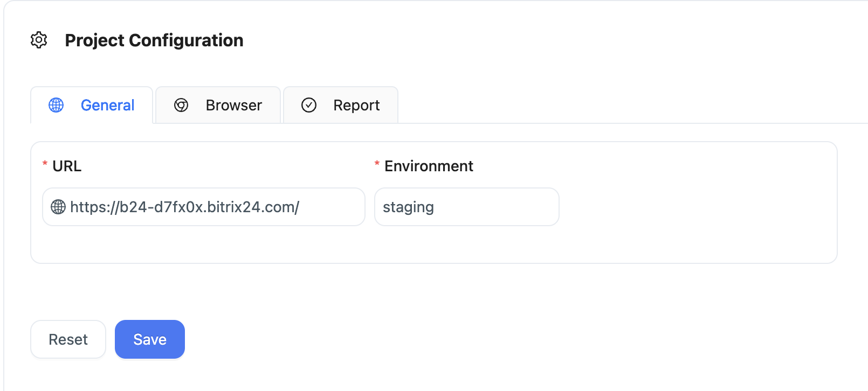
Task: Click the Chrome icon on Browser tab
Action: click(x=181, y=105)
